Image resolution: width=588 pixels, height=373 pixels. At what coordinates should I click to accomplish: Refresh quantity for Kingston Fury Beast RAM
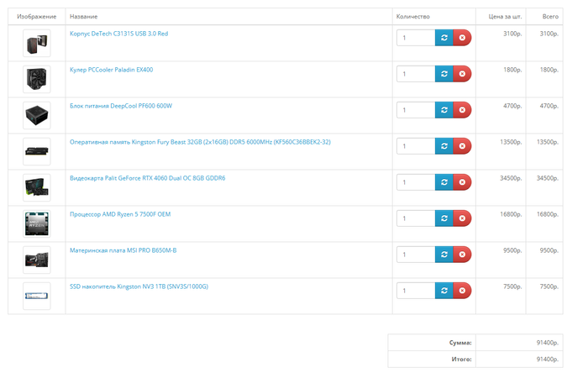tap(444, 146)
